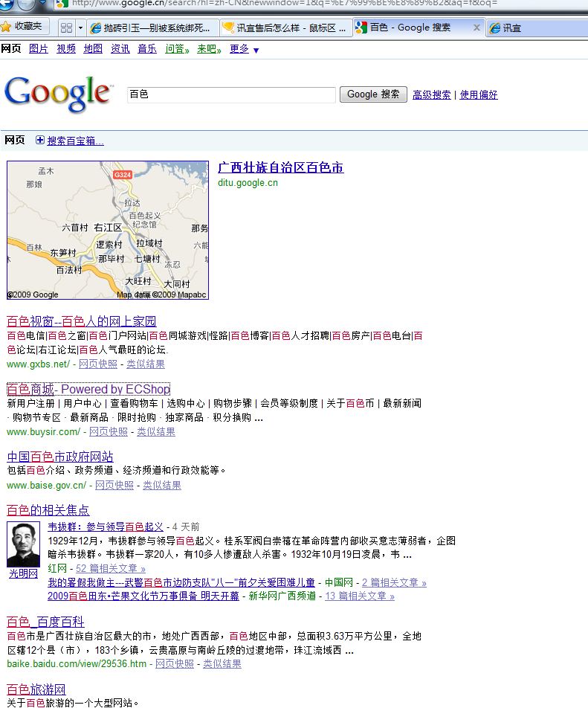Open 13 篇相关文章 link
This screenshot has width=588, height=708.
tap(360, 596)
